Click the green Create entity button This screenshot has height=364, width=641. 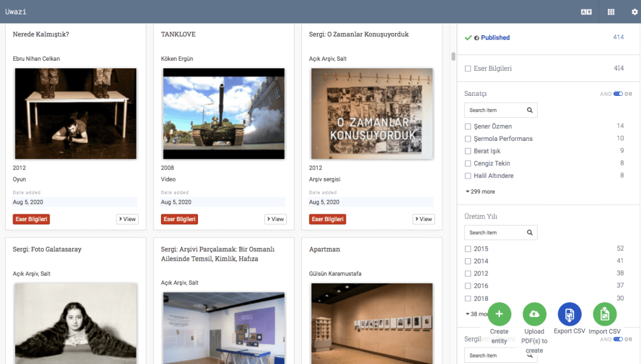(499, 314)
